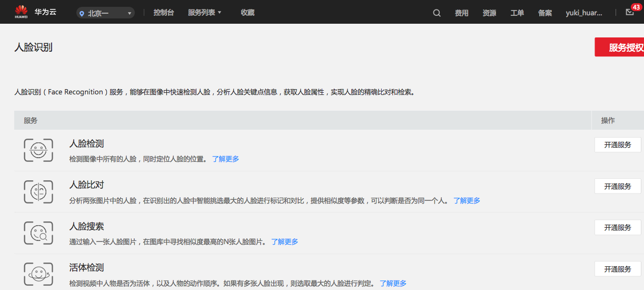Open the messages inbox icon with badge 43
The width and height of the screenshot is (644, 290).
click(630, 11)
